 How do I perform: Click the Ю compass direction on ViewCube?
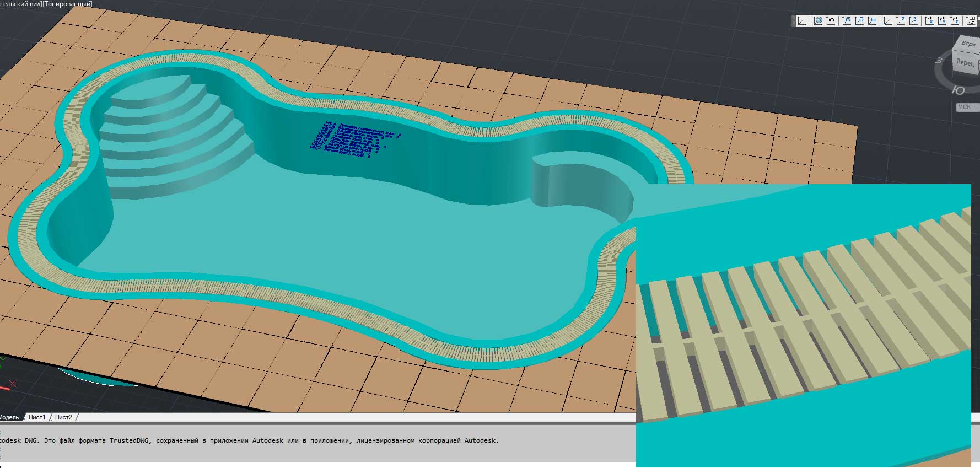(x=959, y=90)
